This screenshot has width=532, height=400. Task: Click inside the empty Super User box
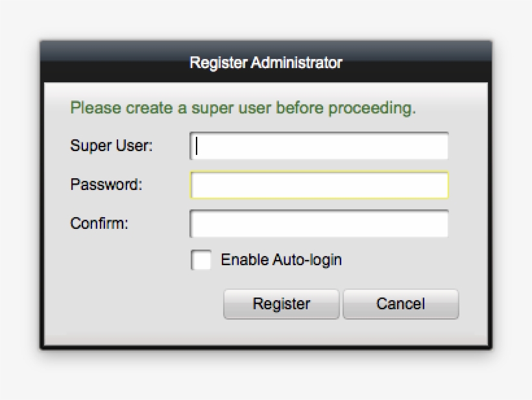pyautogui.click(x=318, y=146)
